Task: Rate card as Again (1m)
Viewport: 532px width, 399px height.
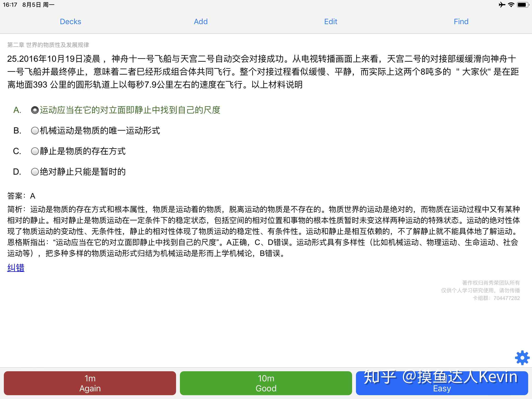Action: tap(90, 383)
